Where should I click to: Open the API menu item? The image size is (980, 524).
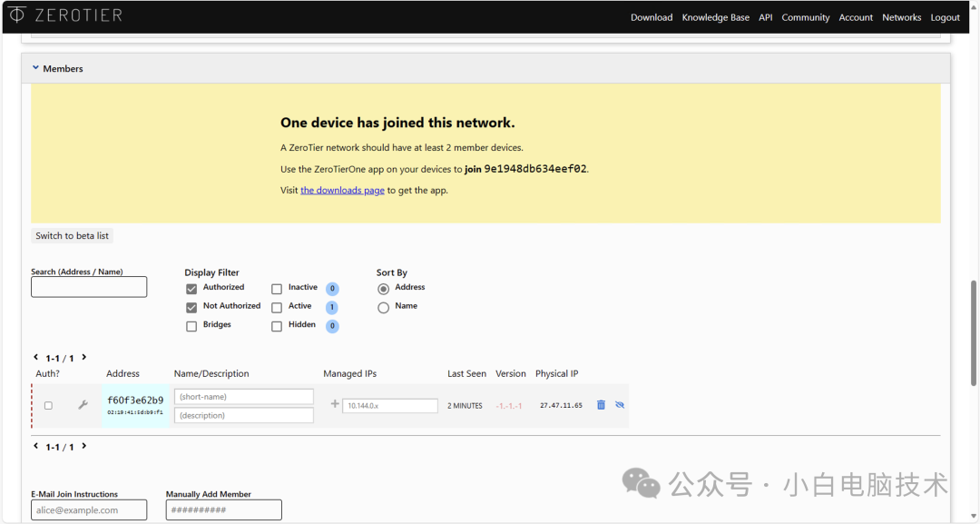click(766, 17)
